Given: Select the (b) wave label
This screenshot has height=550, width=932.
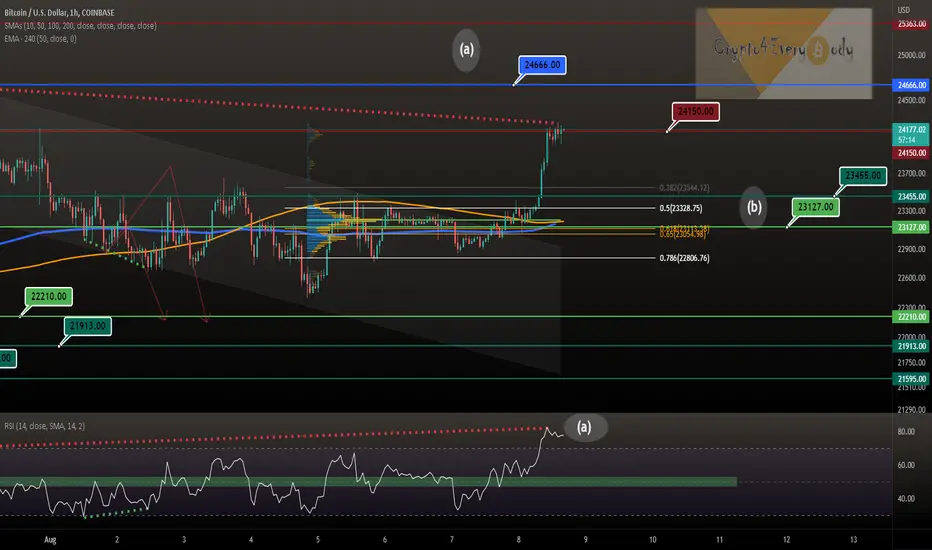Looking at the screenshot, I should pyautogui.click(x=754, y=207).
